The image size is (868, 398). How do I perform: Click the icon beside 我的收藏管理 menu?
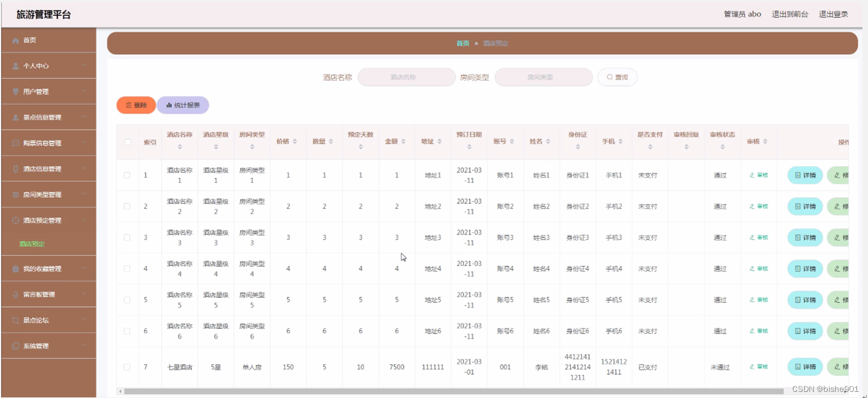(x=16, y=269)
